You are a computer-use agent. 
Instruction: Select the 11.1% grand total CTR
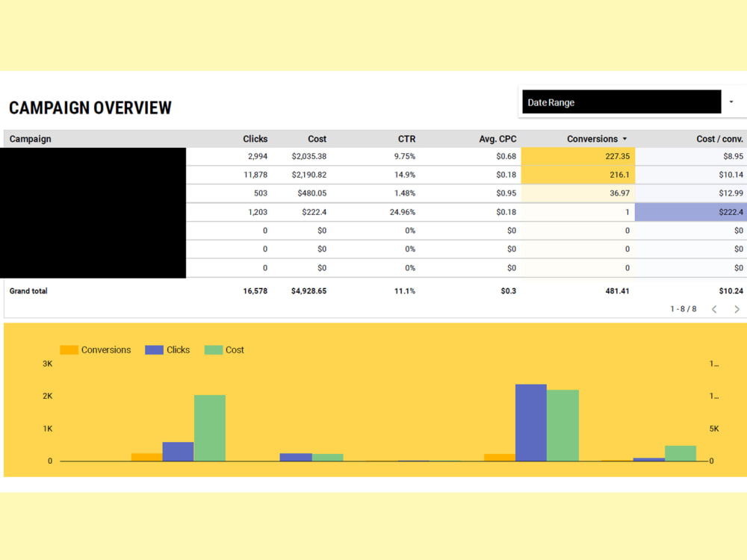(404, 291)
